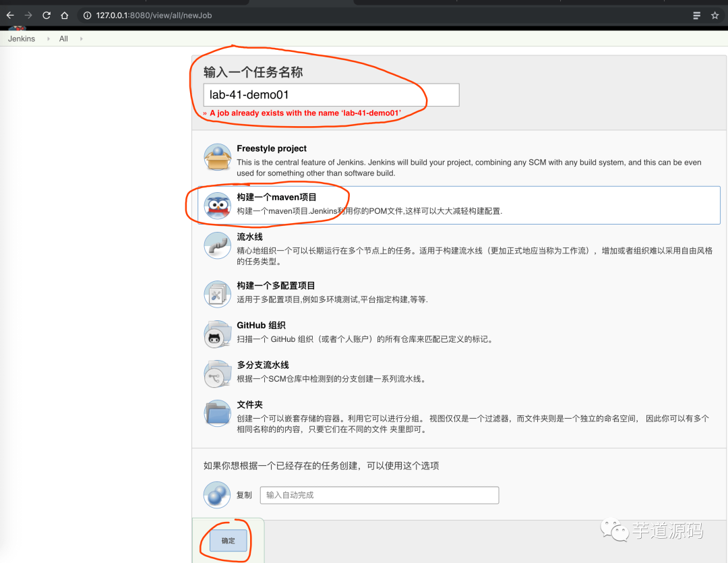Select the Freestyle project type icon
Screen dimensions: 728x563
click(217, 156)
